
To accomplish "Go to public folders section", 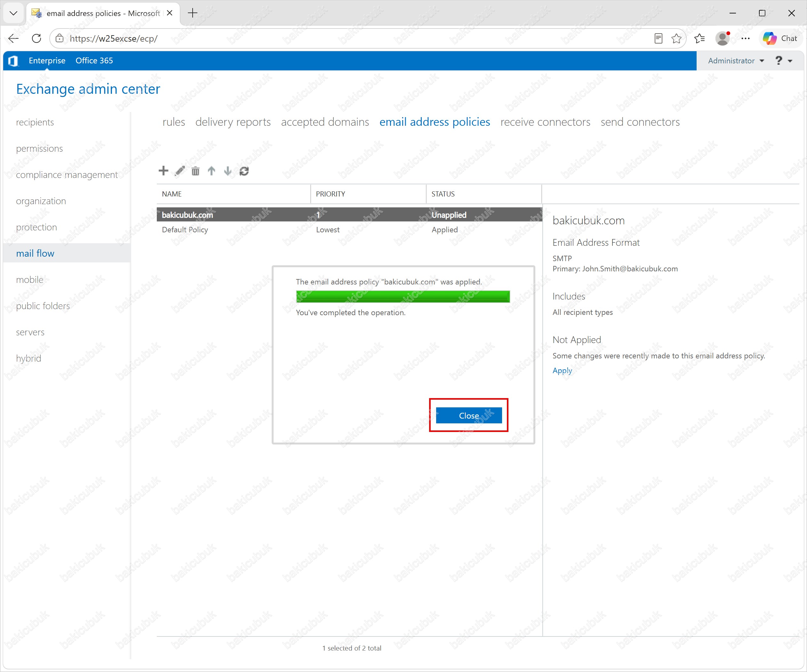I will (43, 306).
